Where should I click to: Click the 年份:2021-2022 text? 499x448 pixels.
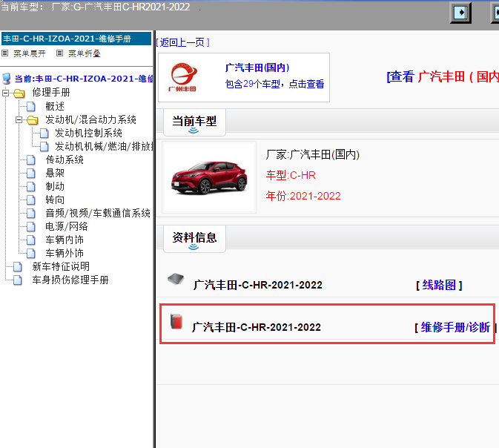tap(303, 196)
